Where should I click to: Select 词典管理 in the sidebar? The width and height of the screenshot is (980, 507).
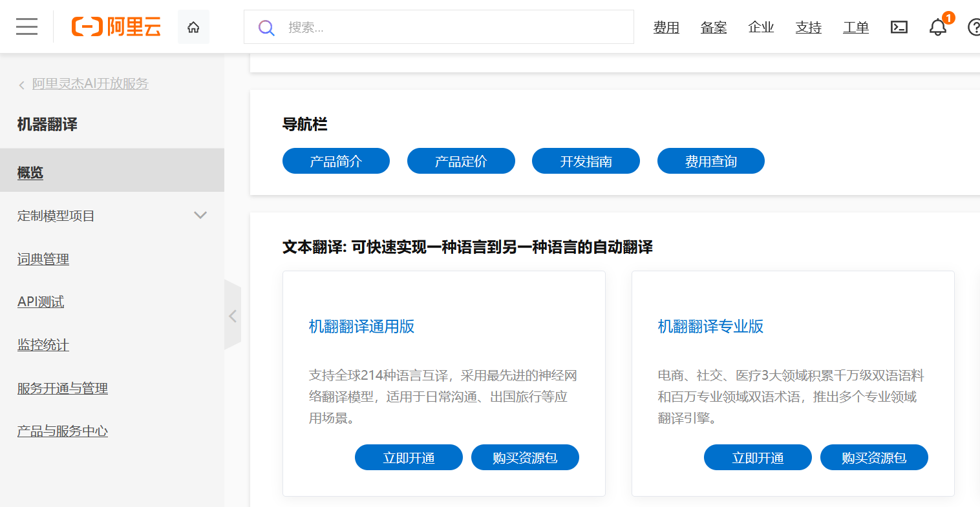pyautogui.click(x=43, y=259)
